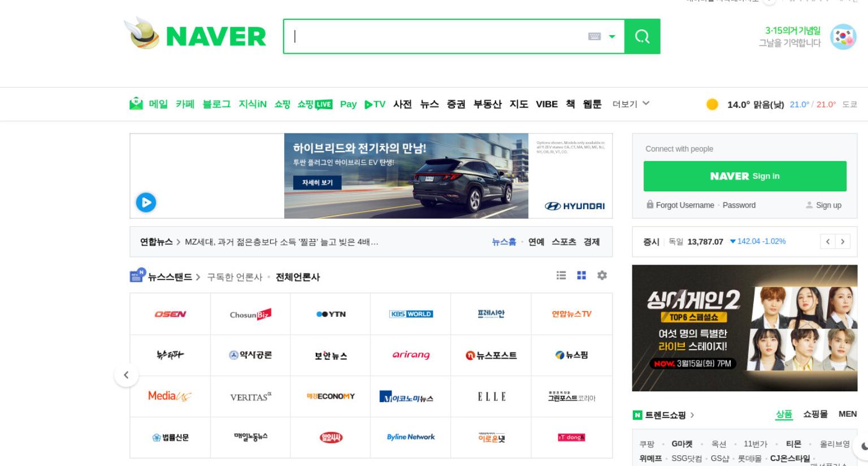Open arirang publisher logo
Screen dimensions: 868x466
[411, 355]
